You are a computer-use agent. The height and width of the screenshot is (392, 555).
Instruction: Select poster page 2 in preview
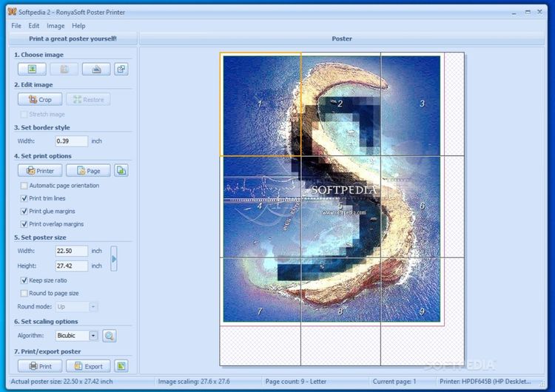tap(340, 104)
